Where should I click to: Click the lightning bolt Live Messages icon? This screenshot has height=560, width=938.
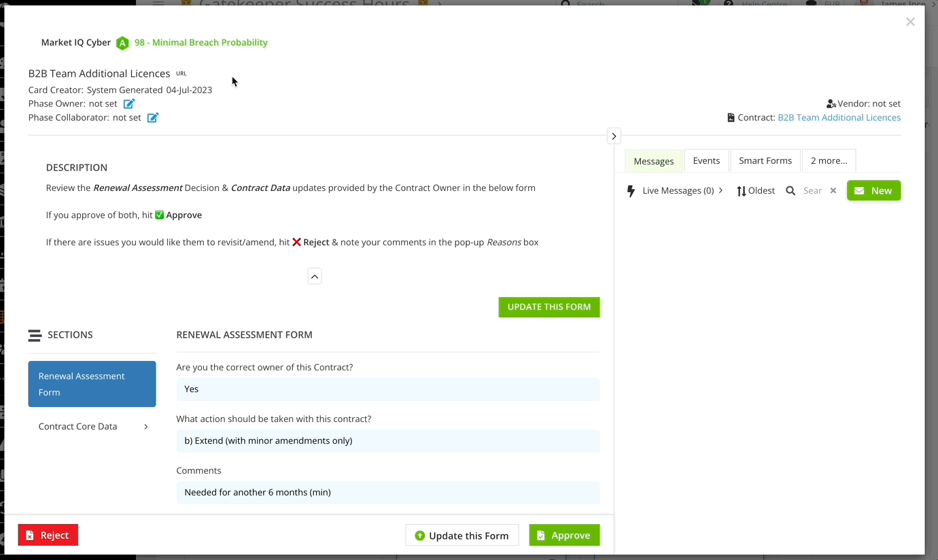pyautogui.click(x=631, y=191)
